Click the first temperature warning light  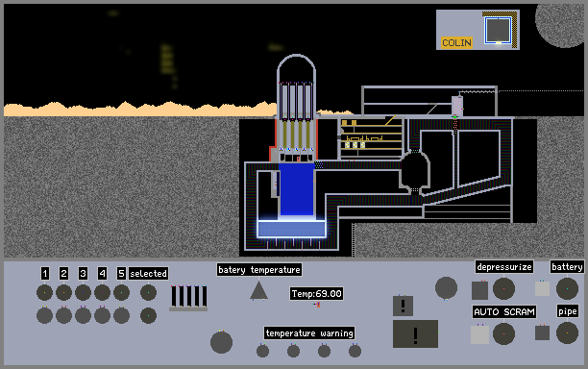click(x=262, y=351)
